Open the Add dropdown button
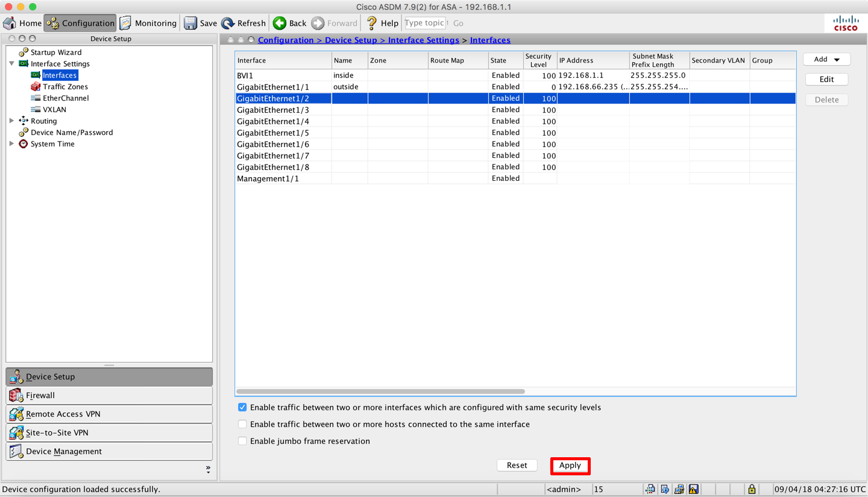868x497 pixels. tap(826, 59)
